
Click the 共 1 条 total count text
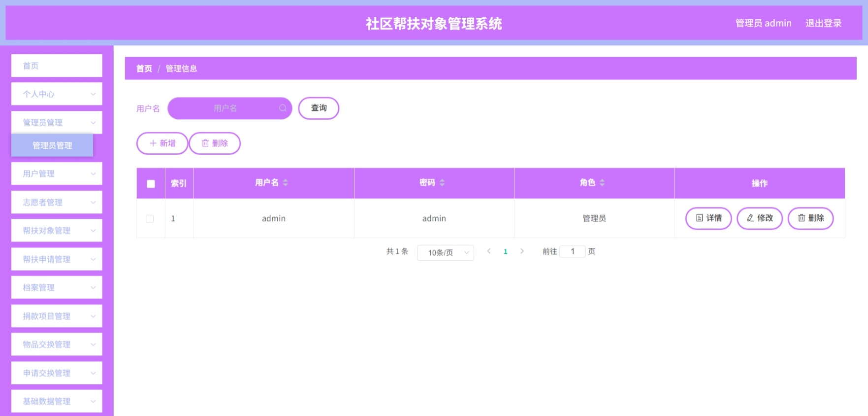pos(397,251)
